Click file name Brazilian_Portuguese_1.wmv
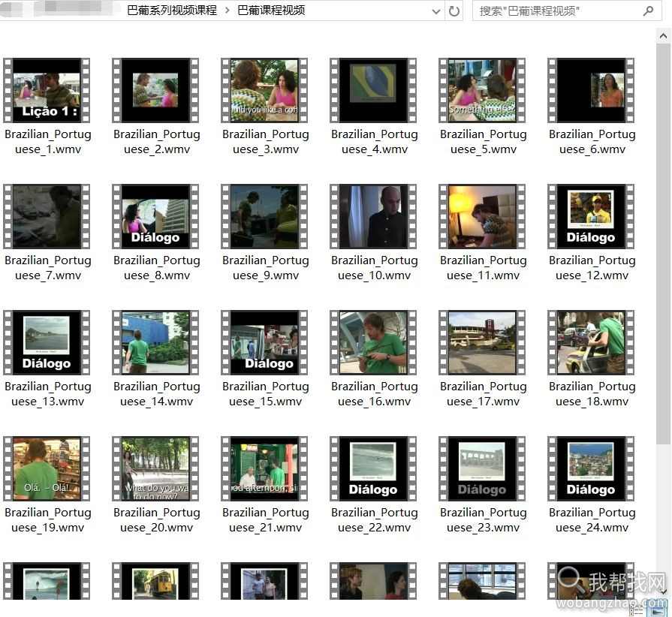 coord(48,142)
